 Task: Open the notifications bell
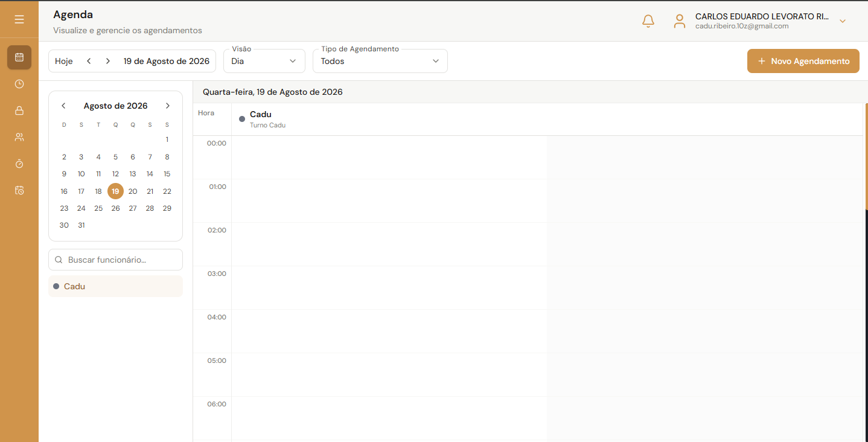point(648,21)
